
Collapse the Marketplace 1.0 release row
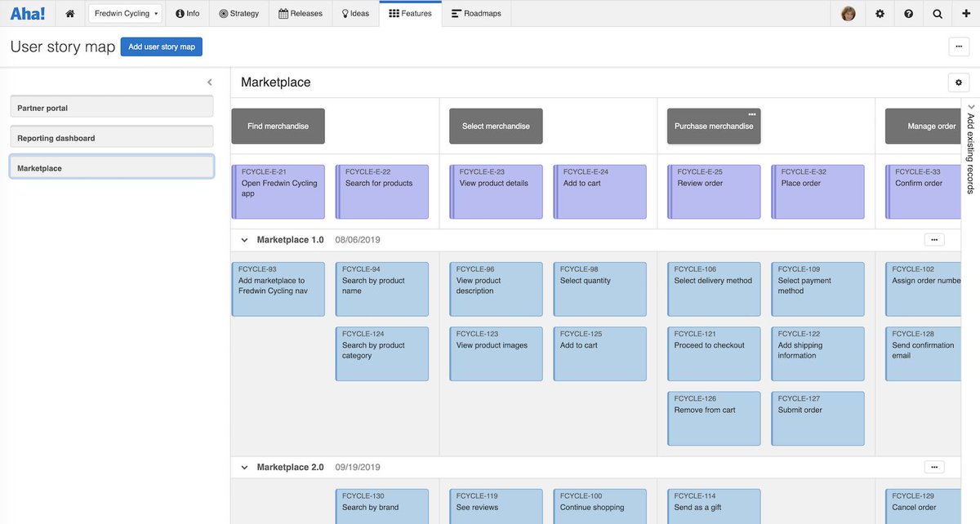click(x=244, y=240)
